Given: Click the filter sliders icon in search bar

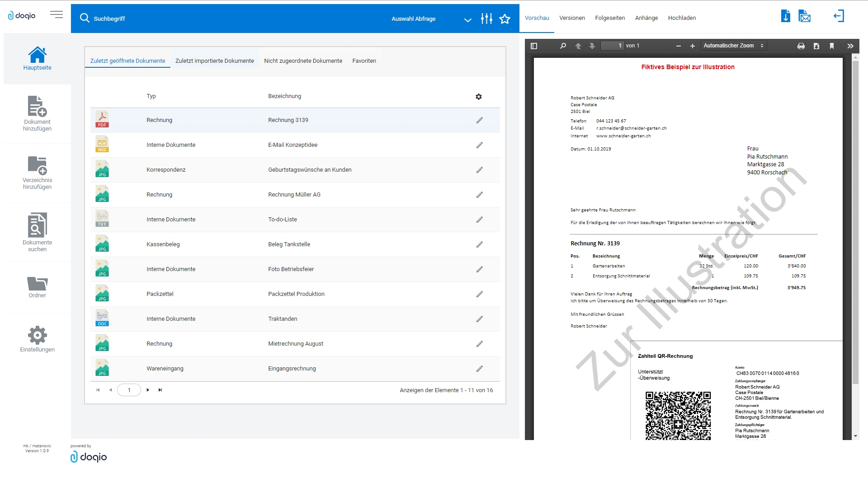Looking at the screenshot, I should tap(486, 19).
